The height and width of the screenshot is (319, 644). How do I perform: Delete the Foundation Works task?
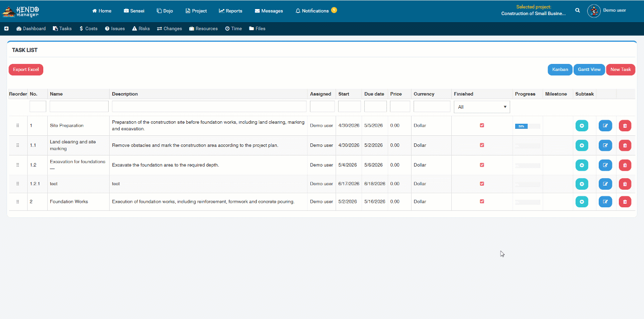(x=625, y=202)
